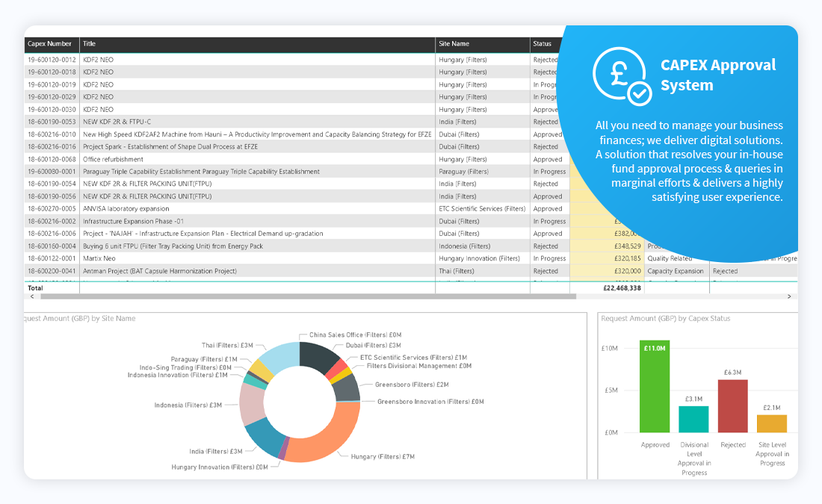The width and height of the screenshot is (822, 504).
Task: Click 'Paraguay (Filters)' site name cell
Action: [x=463, y=172]
